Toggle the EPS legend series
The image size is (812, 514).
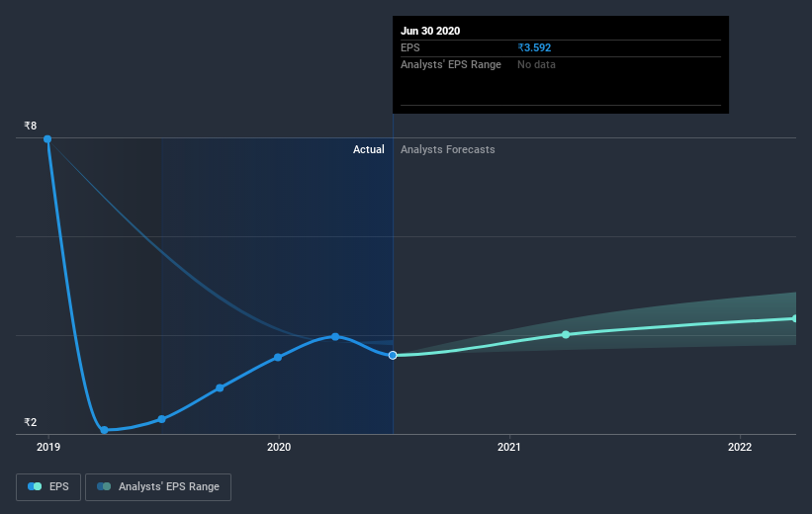point(48,486)
